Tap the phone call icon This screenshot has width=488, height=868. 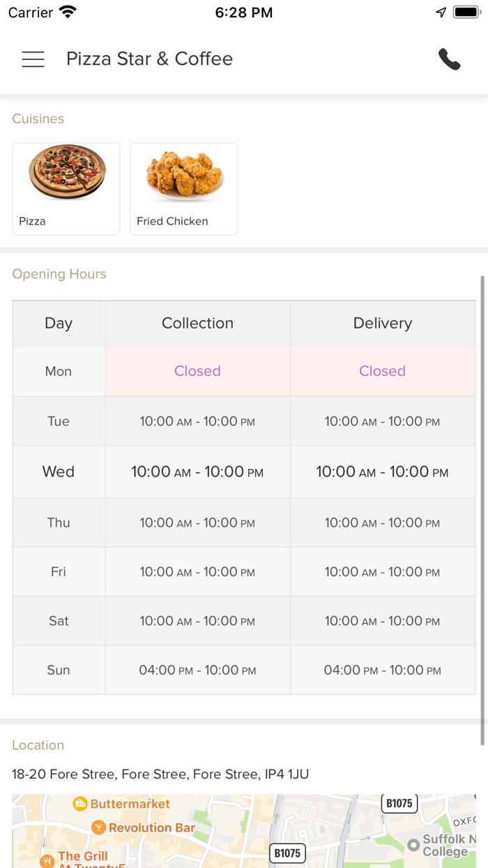(450, 59)
